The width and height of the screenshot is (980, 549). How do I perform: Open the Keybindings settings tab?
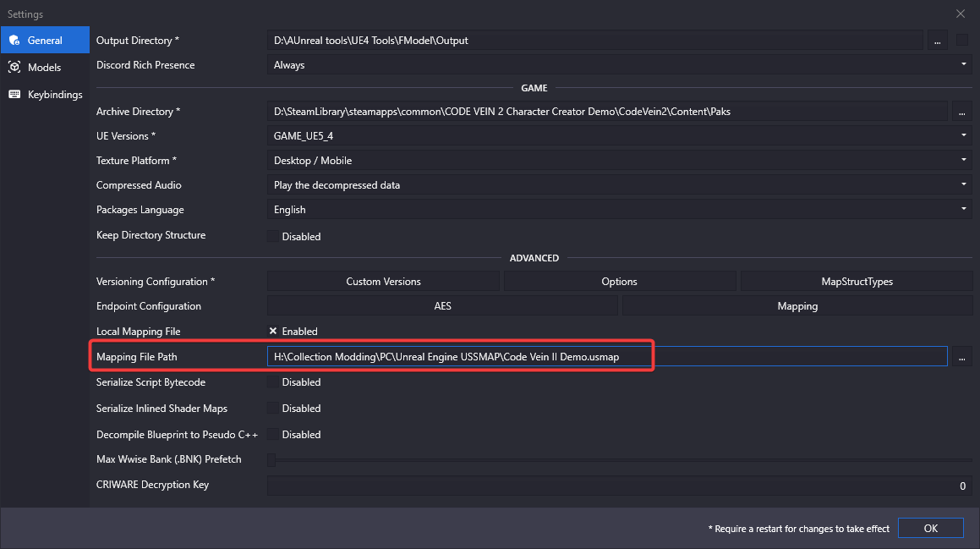point(55,94)
